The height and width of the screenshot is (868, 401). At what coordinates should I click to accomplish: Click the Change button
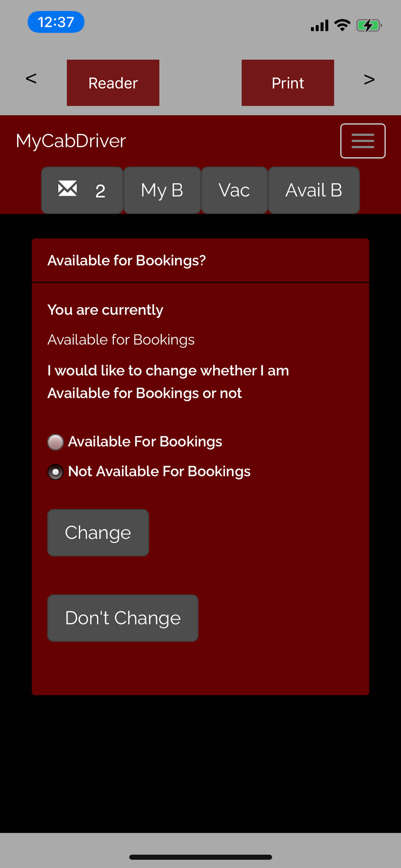(x=98, y=532)
